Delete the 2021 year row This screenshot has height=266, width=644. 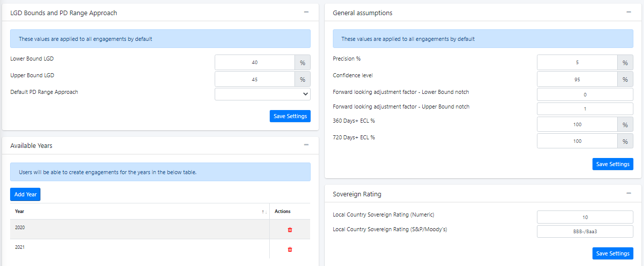[289, 249]
